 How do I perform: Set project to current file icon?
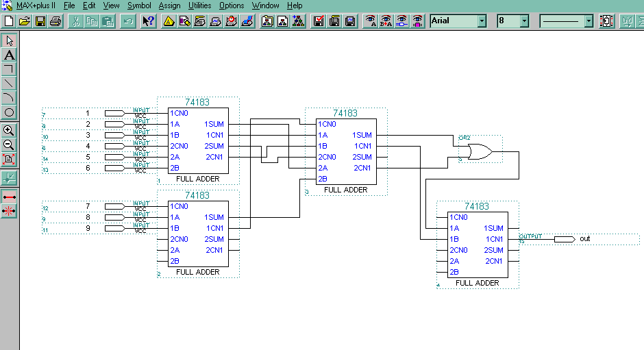pos(283,21)
